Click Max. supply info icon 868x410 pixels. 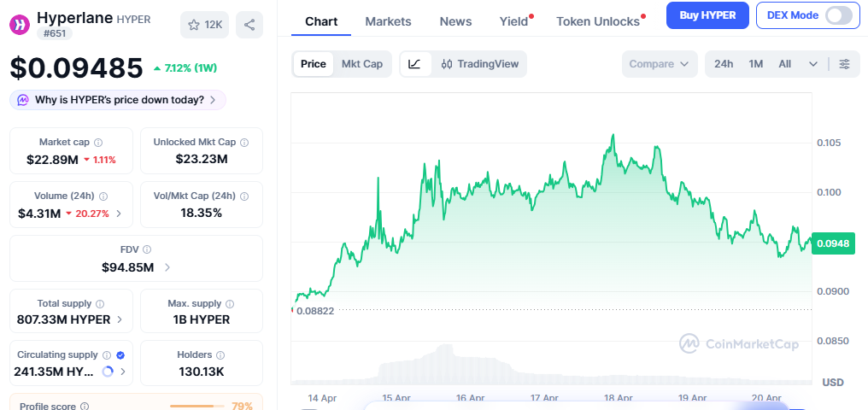230,304
